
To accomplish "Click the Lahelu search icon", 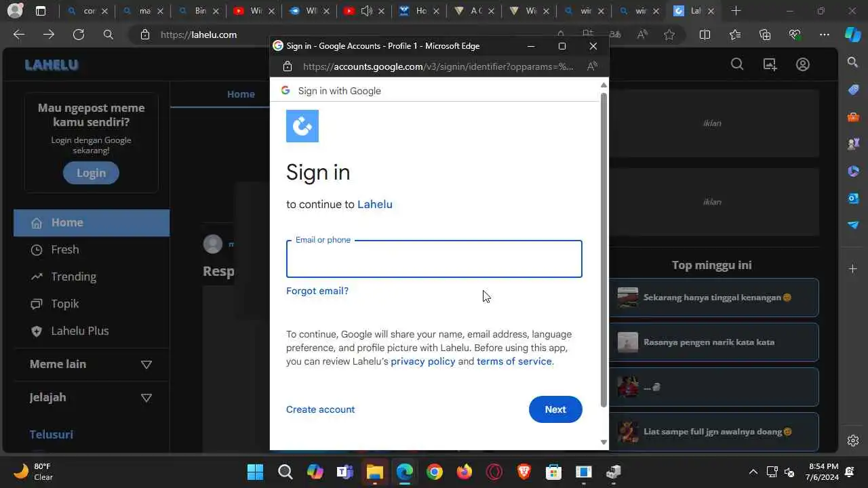I will pyautogui.click(x=737, y=64).
